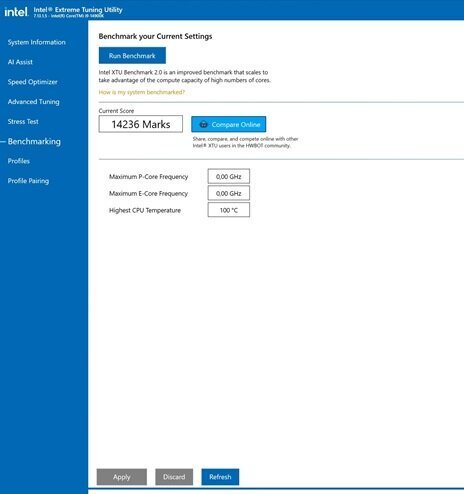Click the Apply button

pos(122,477)
